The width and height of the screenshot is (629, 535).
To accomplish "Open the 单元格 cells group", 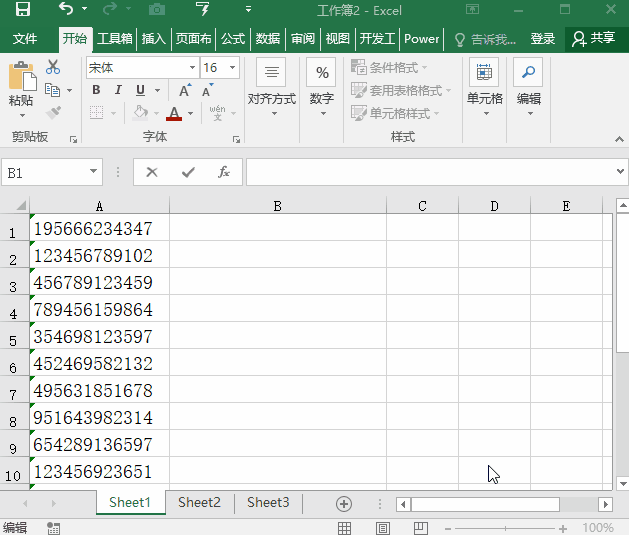I will click(x=485, y=88).
